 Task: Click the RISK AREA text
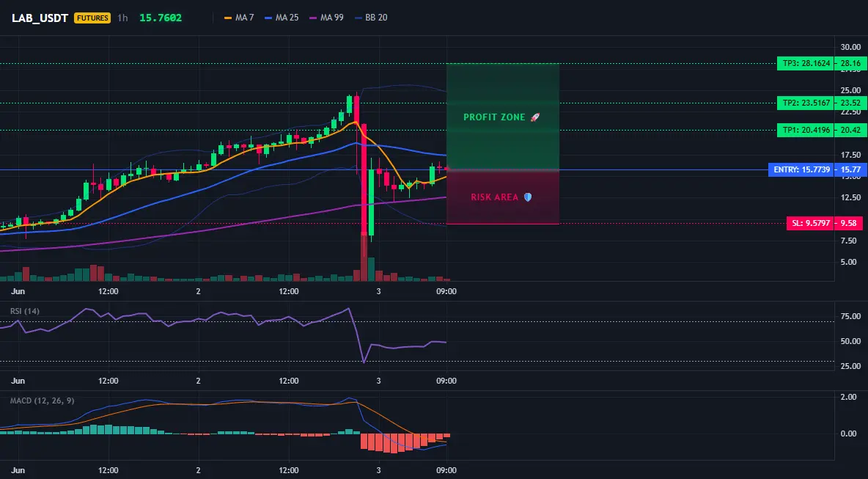click(x=495, y=197)
